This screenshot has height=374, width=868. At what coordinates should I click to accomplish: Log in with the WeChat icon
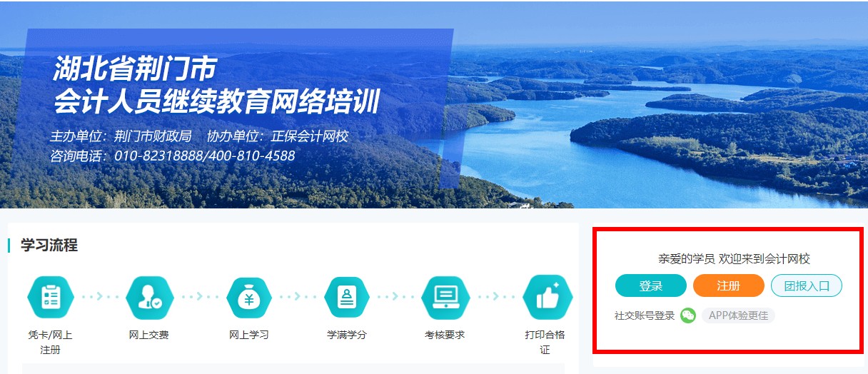click(x=687, y=315)
